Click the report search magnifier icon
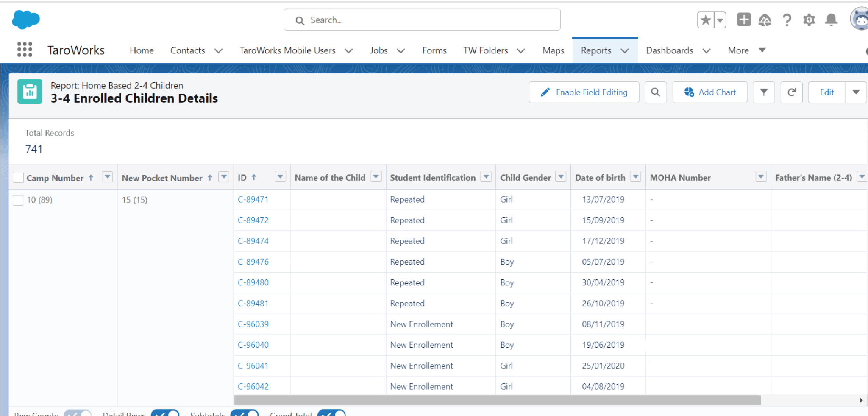The width and height of the screenshot is (868, 416). [x=655, y=92]
